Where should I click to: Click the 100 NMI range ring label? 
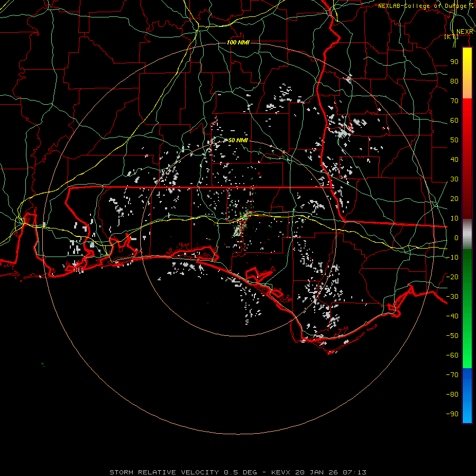tap(238, 42)
